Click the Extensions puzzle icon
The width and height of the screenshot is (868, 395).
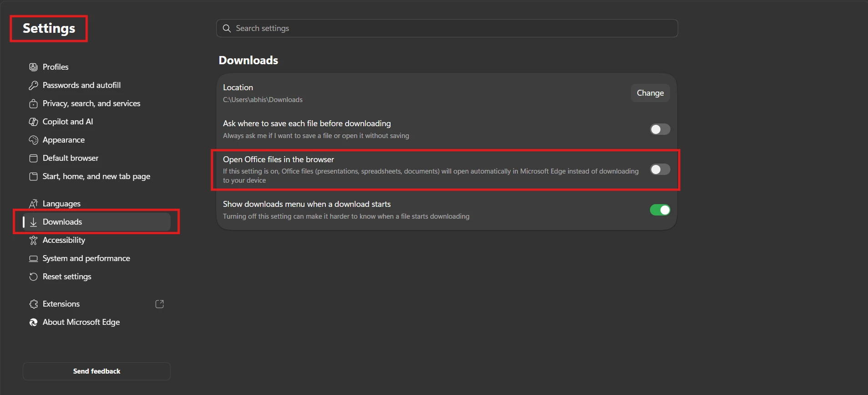coord(33,304)
